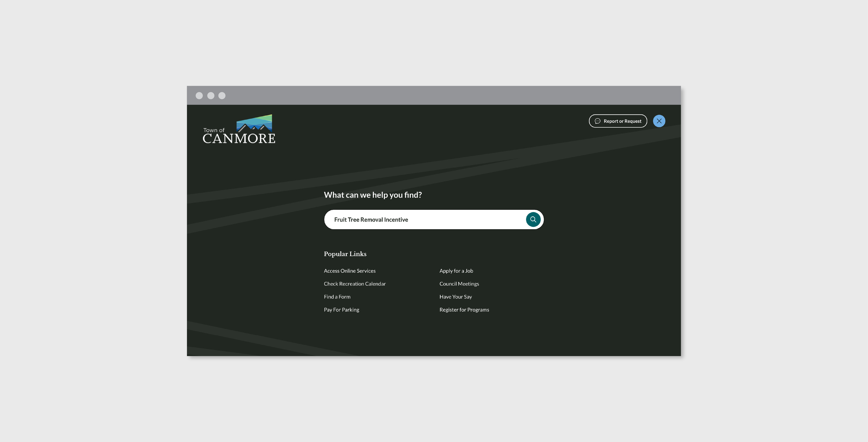The image size is (868, 442).
Task: Open Apply for a Job link
Action: point(456,271)
